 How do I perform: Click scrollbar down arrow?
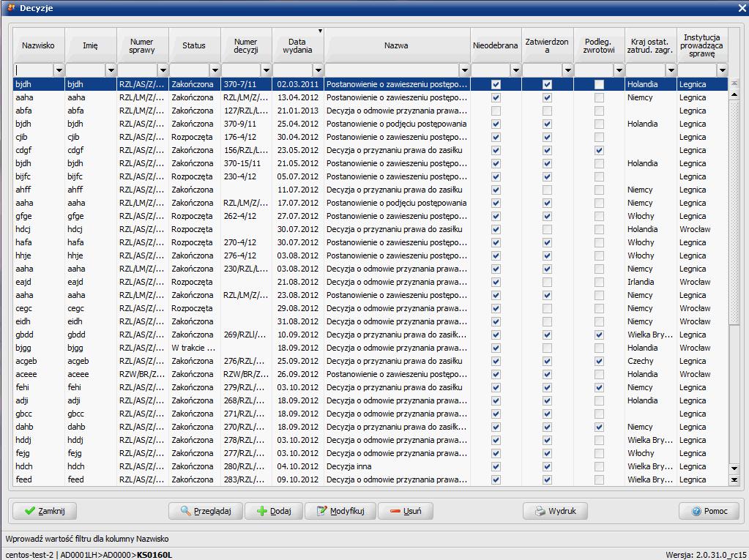coord(734,468)
